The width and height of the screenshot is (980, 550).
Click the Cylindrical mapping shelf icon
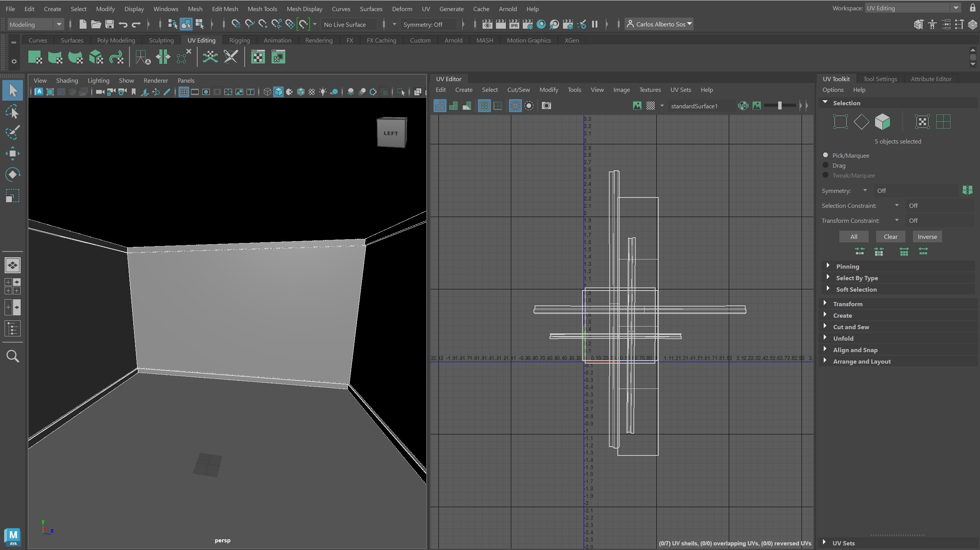tap(55, 57)
